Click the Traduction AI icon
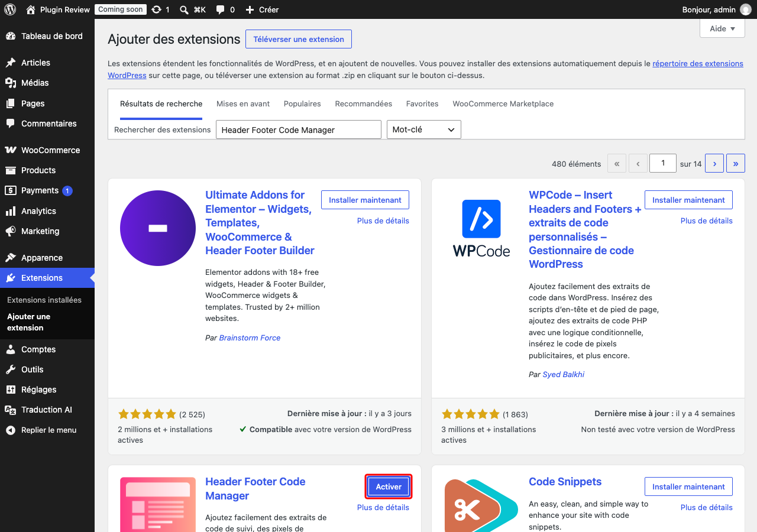 (11, 410)
